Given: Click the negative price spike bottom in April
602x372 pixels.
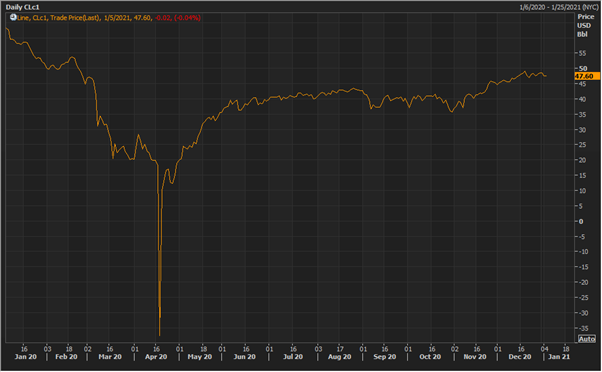Looking at the screenshot, I should (x=160, y=335).
